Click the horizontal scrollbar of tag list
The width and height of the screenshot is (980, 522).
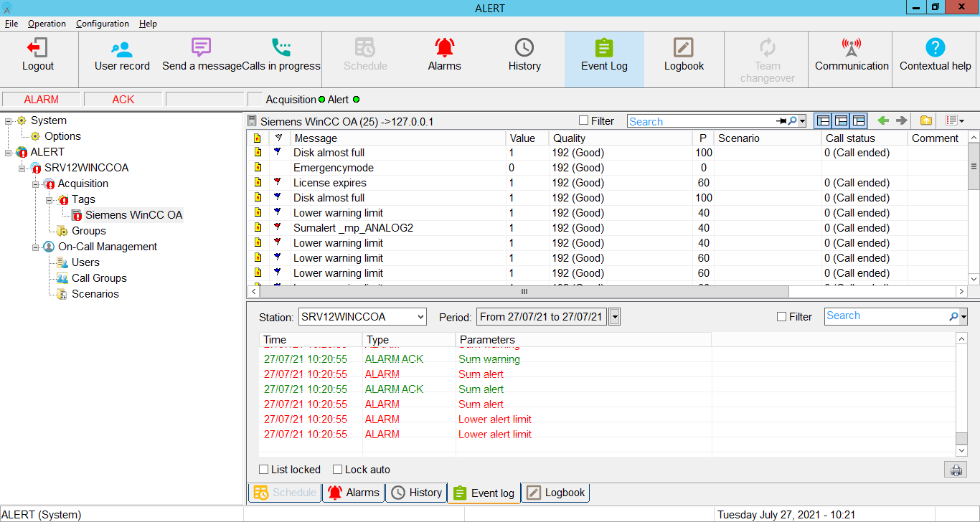tap(524, 292)
